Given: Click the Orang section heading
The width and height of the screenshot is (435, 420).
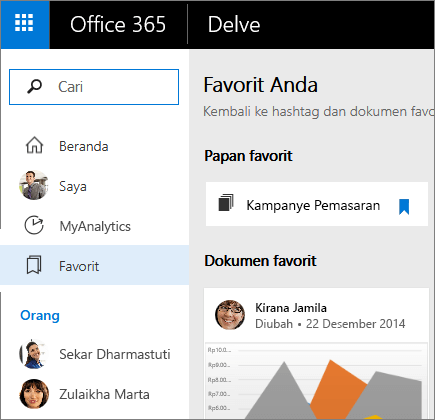Looking at the screenshot, I should [40, 315].
